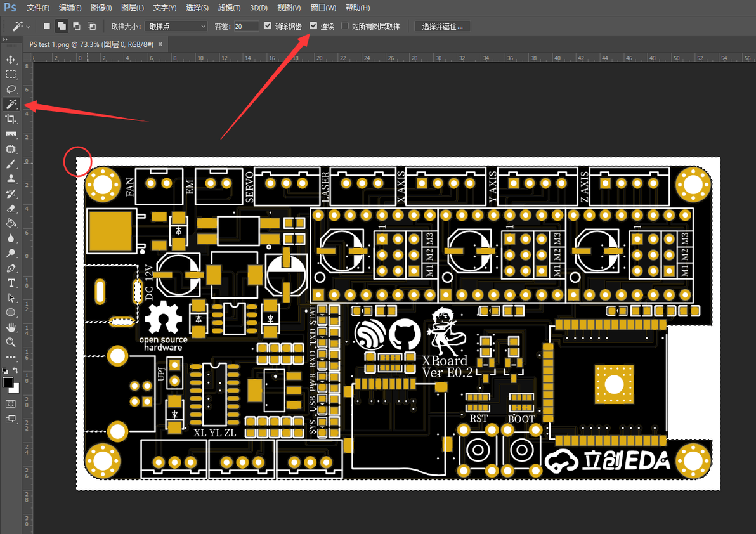Select the Crop tool

coord(11,119)
